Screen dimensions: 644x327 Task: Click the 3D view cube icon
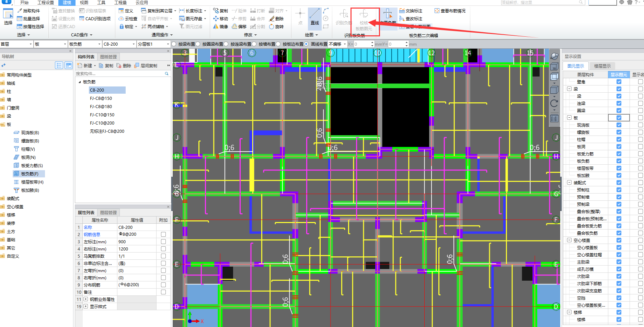[554, 67]
